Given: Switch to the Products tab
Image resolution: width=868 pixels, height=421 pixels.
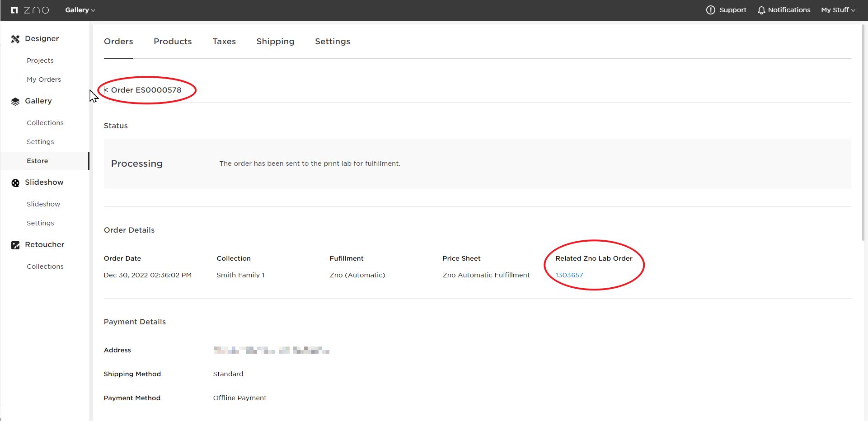Looking at the screenshot, I should coord(173,42).
